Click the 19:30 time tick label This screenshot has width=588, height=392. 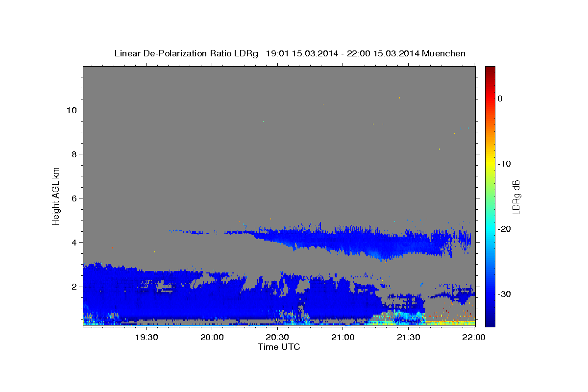click(147, 337)
